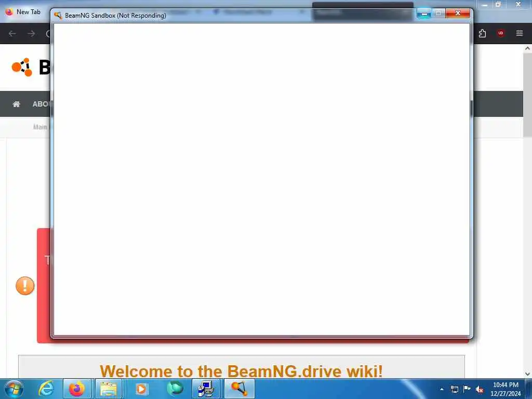
Task: Select the BeamNG taskbar icon
Action: pos(239,389)
